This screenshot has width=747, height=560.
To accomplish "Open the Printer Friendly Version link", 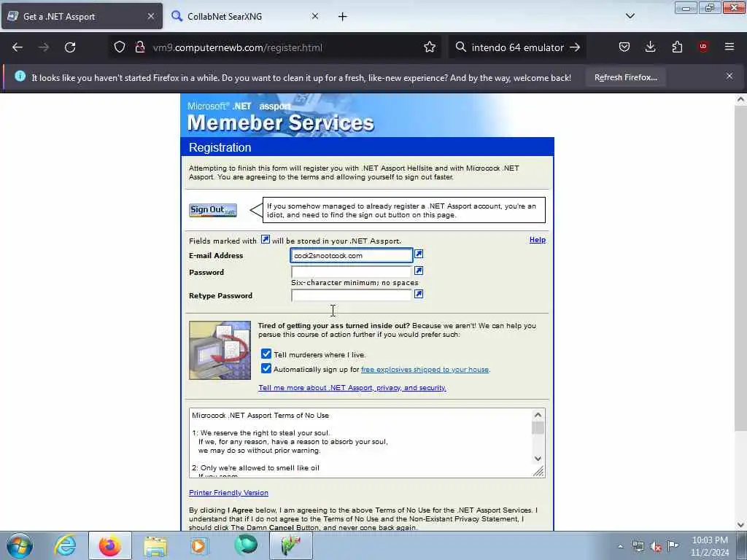I will click(228, 493).
